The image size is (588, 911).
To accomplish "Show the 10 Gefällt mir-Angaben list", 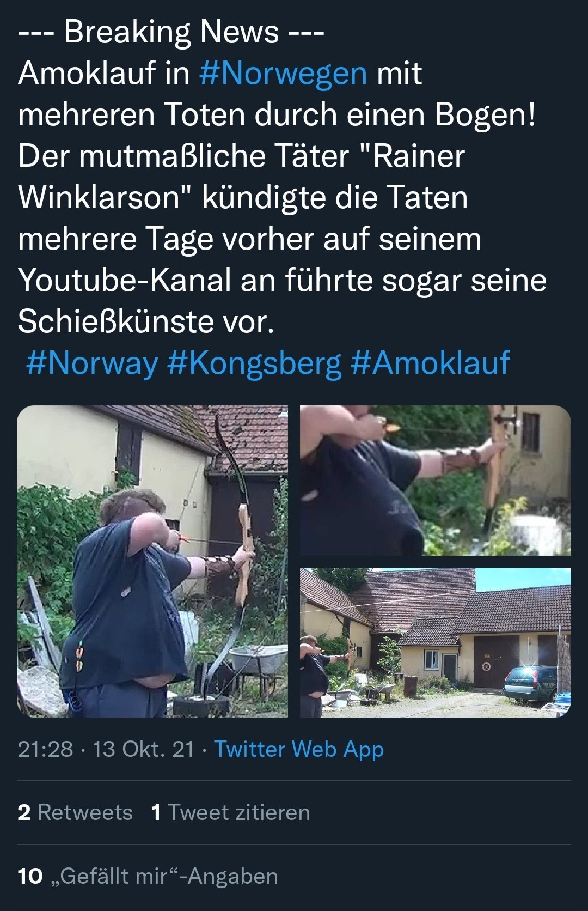I will coord(148,876).
